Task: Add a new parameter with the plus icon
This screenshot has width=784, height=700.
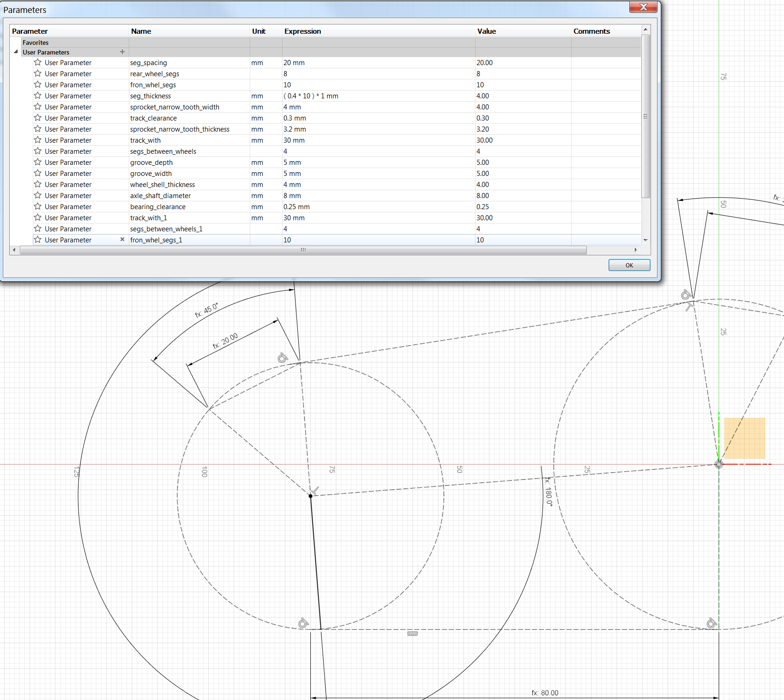Action: (x=122, y=52)
